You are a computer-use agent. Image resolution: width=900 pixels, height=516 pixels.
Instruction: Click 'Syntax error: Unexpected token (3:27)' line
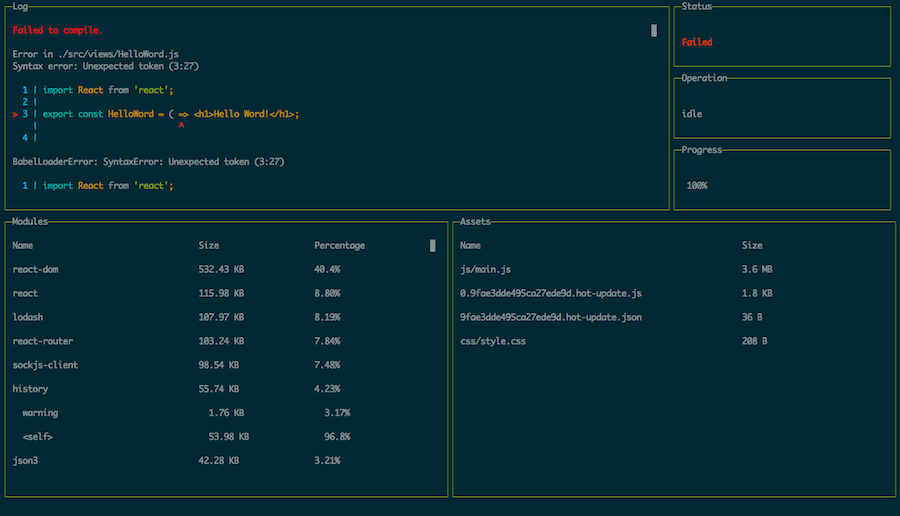106,66
